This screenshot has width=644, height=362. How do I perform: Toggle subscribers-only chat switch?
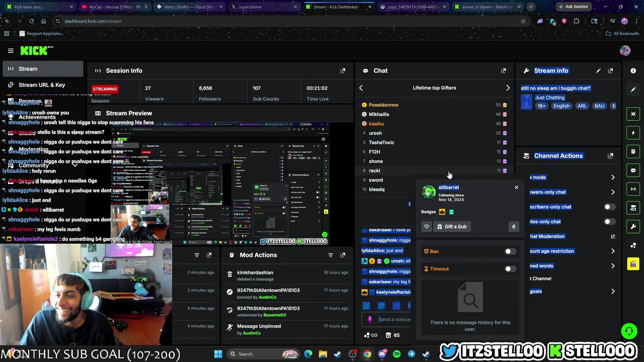point(609,207)
